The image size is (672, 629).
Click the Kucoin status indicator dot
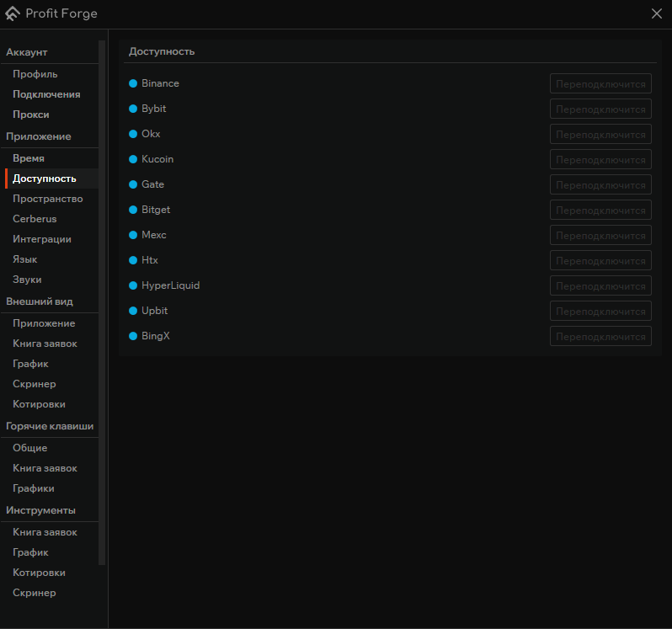133,159
